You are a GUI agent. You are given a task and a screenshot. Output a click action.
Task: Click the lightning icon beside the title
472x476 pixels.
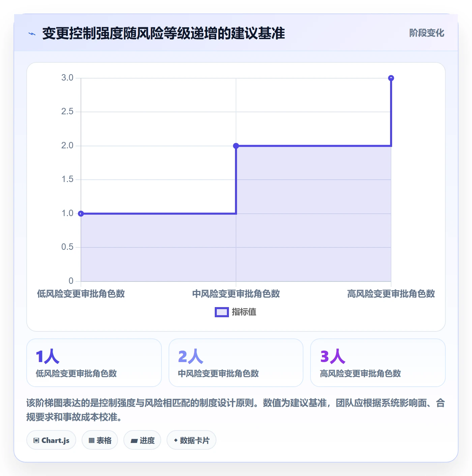32,34
